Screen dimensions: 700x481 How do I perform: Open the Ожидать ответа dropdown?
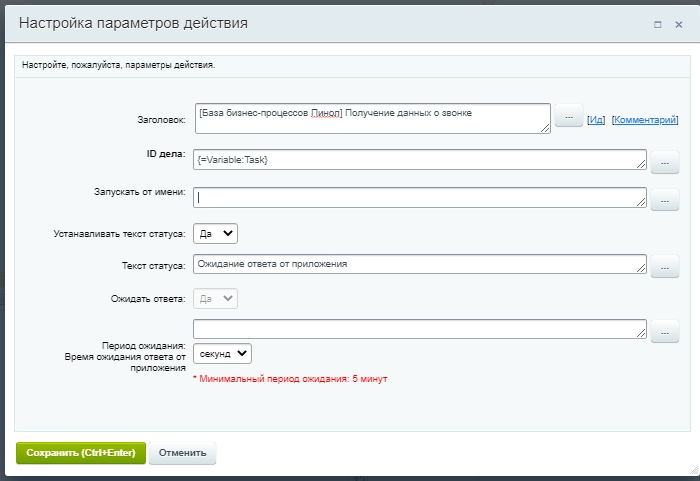(215, 298)
